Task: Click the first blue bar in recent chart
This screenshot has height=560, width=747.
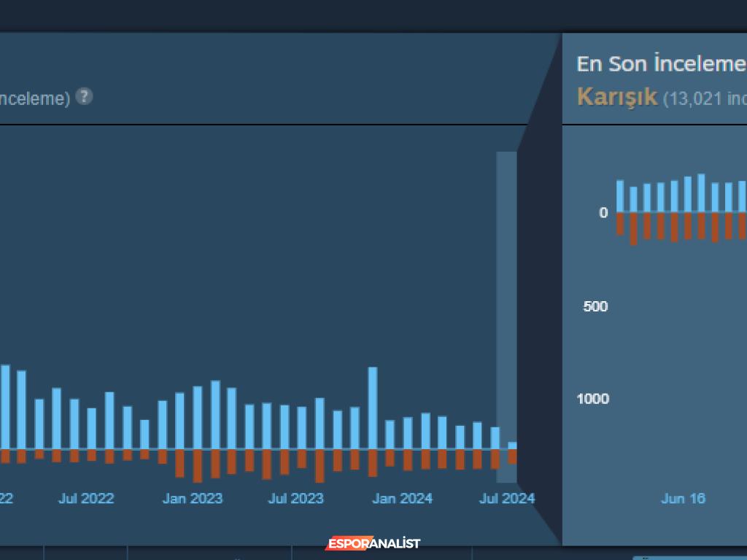Action: point(620,196)
